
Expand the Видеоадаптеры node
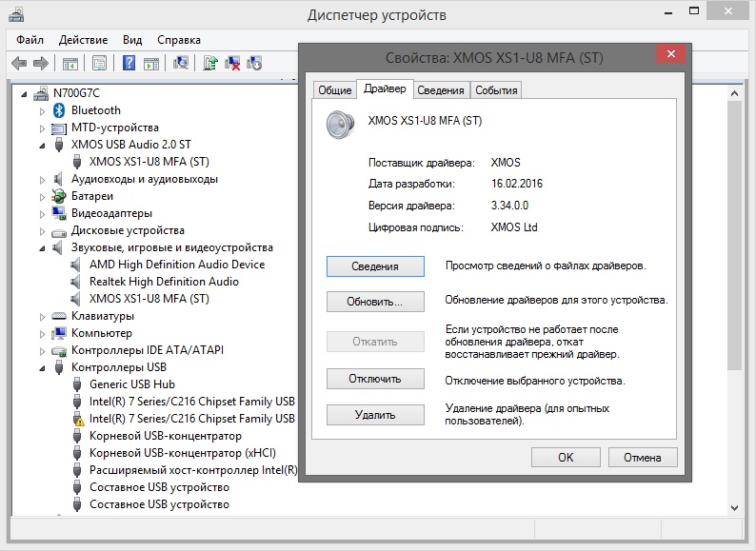tap(43, 214)
